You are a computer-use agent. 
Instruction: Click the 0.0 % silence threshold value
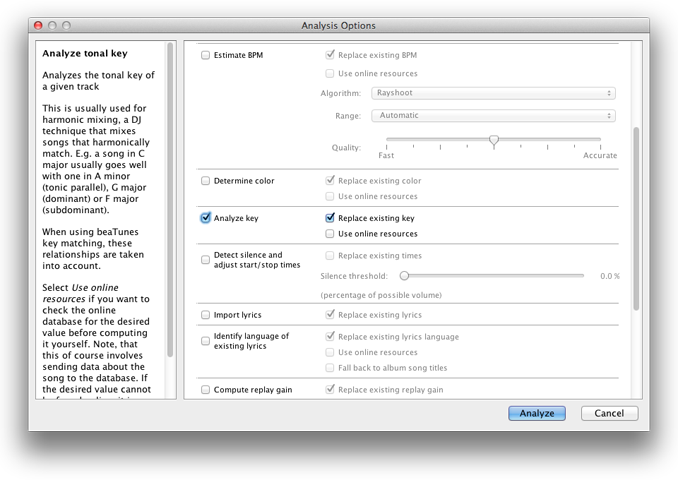610,276
